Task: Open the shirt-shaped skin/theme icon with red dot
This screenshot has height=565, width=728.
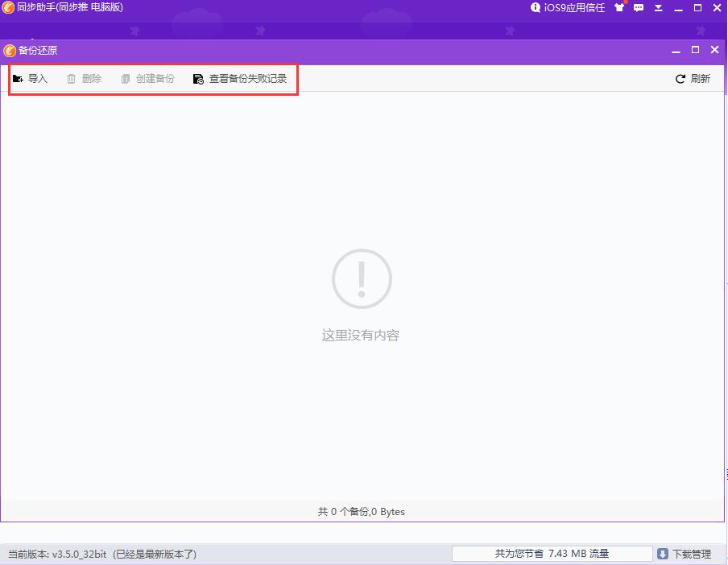Action: 618,7
